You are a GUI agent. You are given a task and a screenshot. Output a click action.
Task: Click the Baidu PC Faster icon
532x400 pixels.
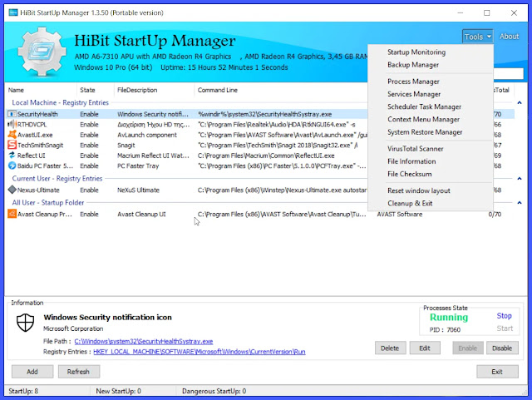click(x=12, y=165)
